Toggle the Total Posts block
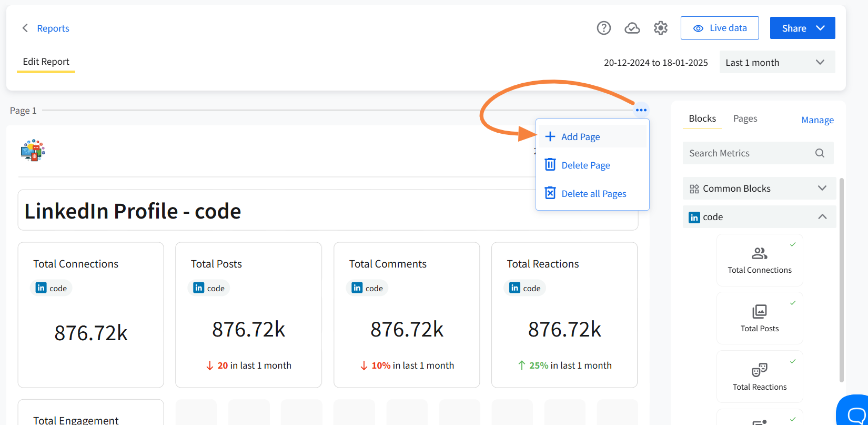The image size is (868, 425). point(759,318)
